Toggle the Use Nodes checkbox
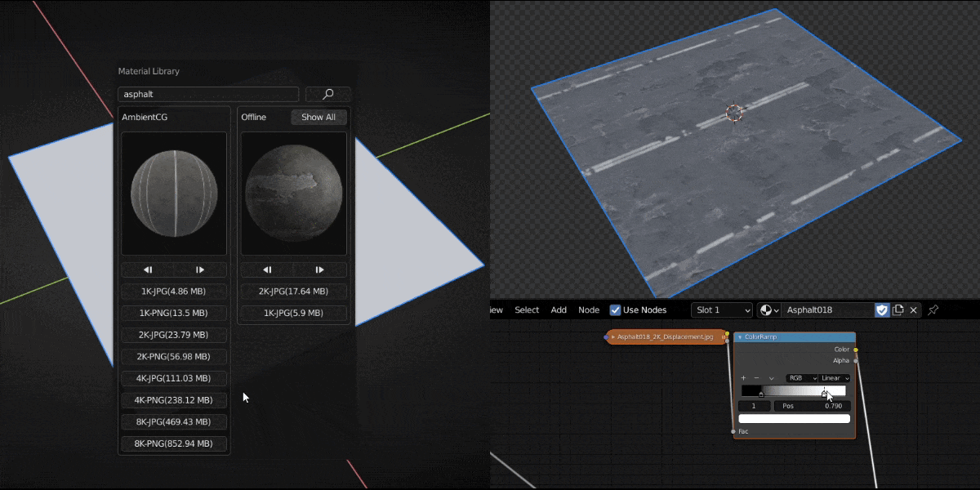 [616, 310]
